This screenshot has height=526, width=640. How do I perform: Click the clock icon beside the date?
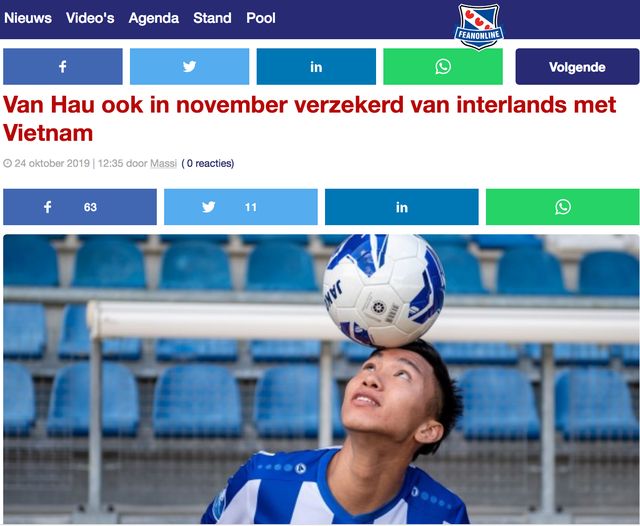point(7,164)
